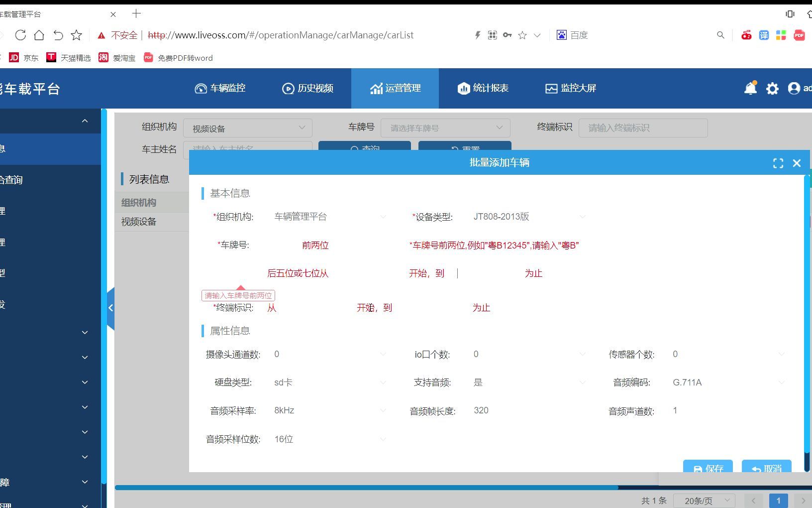
Task: Open the 音频采样率 8kHz dropdown
Action: click(329, 410)
